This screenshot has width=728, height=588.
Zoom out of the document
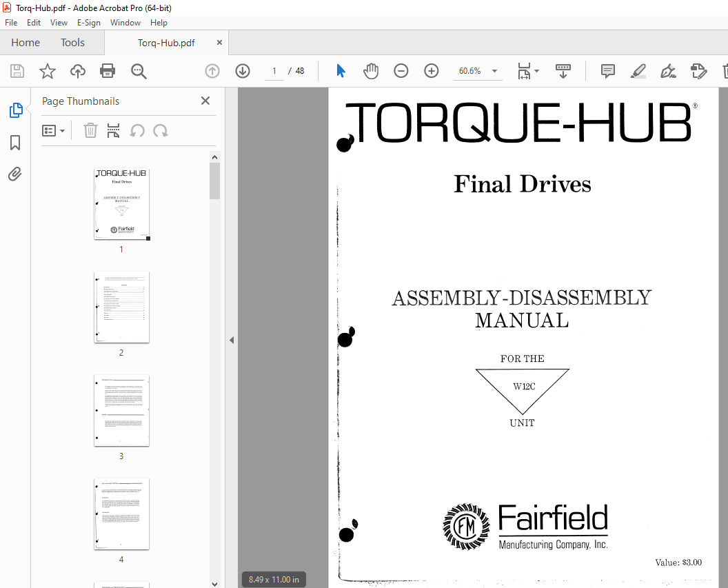(401, 70)
